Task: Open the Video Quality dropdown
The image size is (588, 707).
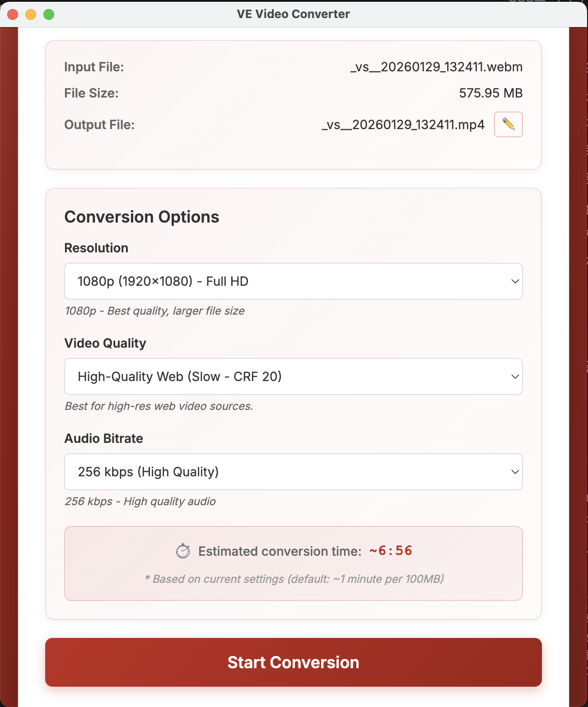Action: pyautogui.click(x=294, y=377)
